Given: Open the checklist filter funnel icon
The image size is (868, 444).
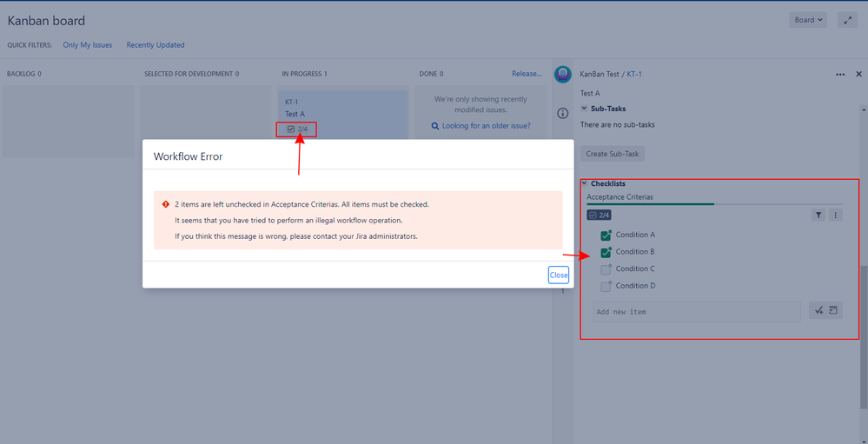Looking at the screenshot, I should 818,215.
